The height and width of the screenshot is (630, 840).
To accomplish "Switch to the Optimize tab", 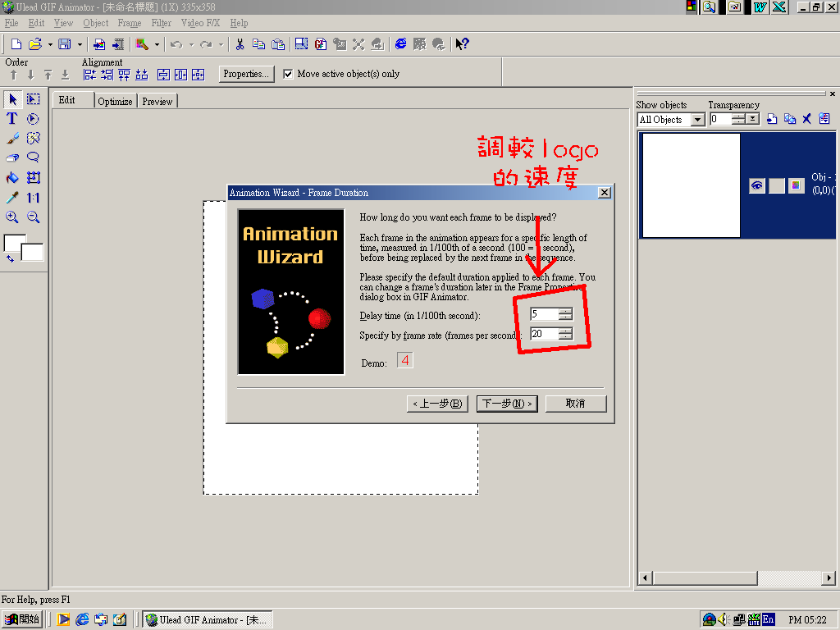I will coord(115,101).
